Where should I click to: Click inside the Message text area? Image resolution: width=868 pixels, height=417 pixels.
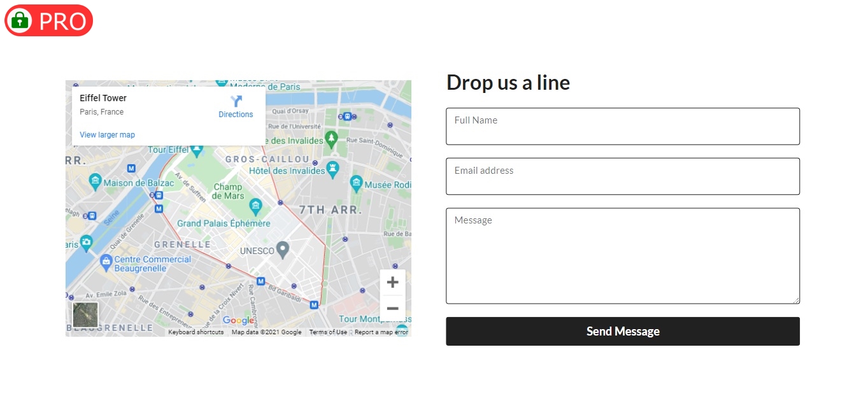622,256
